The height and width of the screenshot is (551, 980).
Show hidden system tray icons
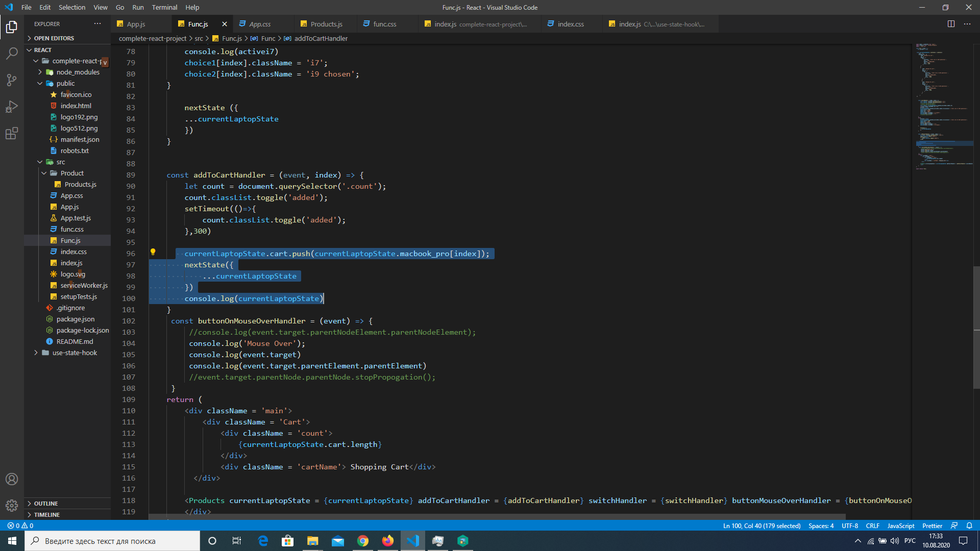coord(858,541)
